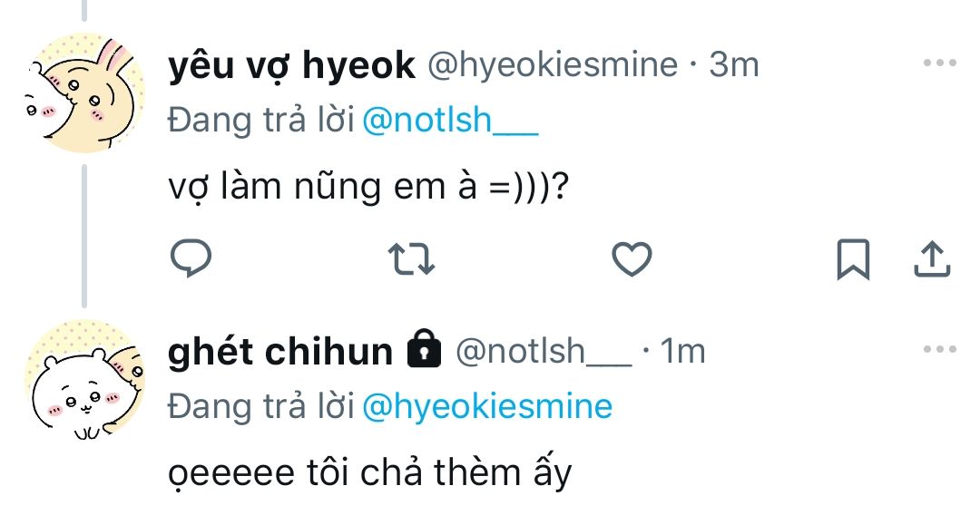Share the yêu vợ hyeok tweet
The height and width of the screenshot is (515, 980).
(930, 260)
